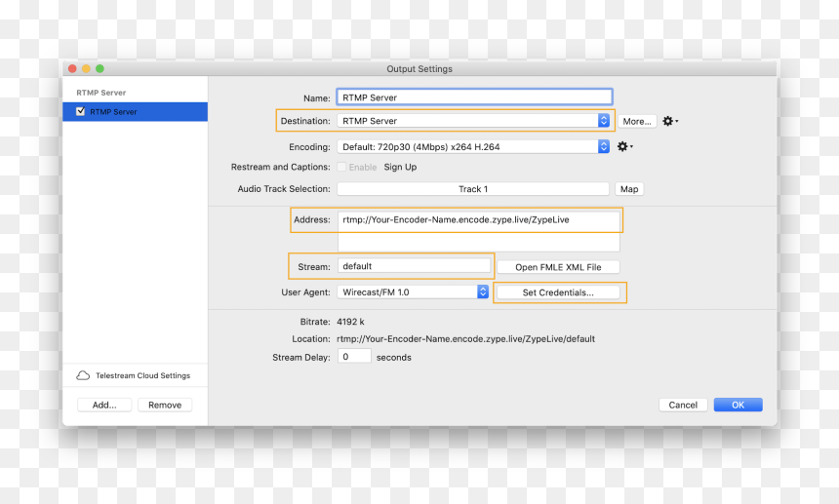Click the Set Credentials... button
Viewport: 839px width, 504px height.
point(558,292)
